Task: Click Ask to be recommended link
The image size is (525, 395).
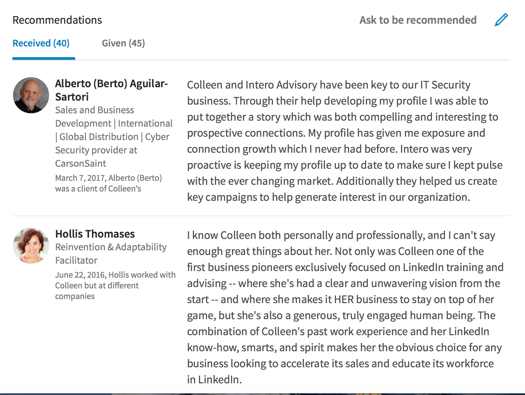Action: (418, 20)
